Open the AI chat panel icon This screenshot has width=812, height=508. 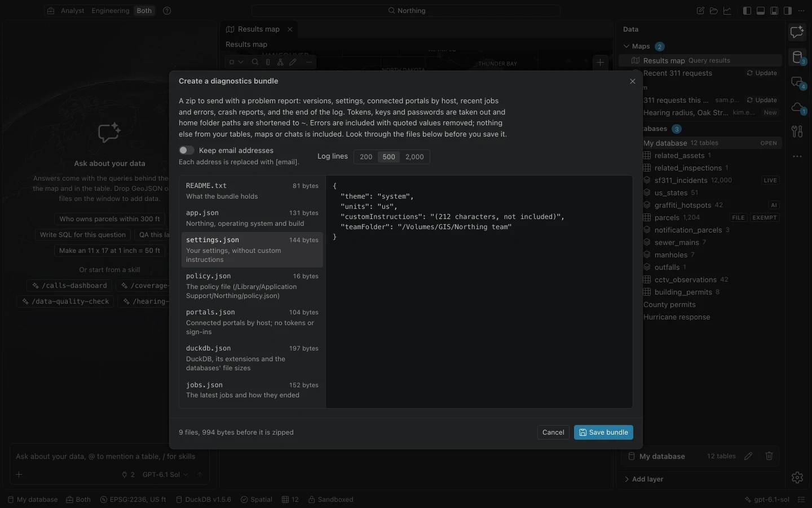click(797, 32)
